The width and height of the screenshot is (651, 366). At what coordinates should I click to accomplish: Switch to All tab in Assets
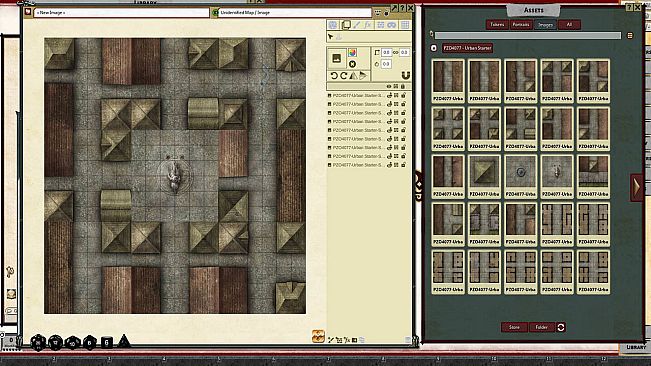point(569,24)
